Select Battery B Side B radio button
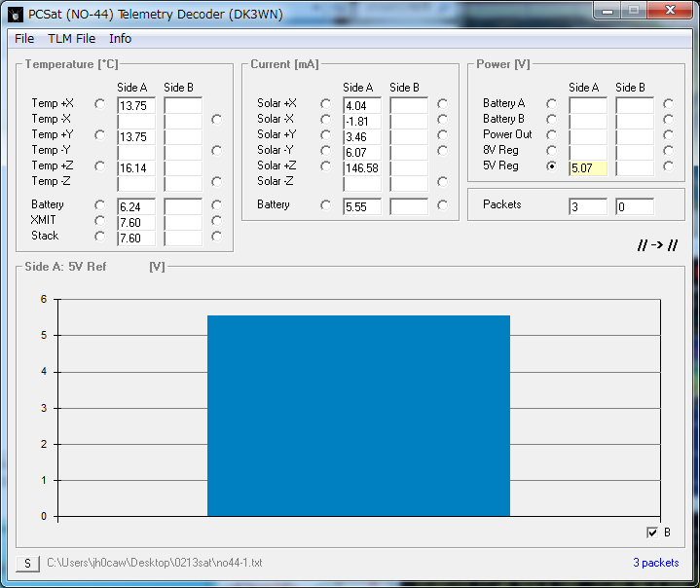The height and width of the screenshot is (588, 700). pyautogui.click(x=668, y=119)
